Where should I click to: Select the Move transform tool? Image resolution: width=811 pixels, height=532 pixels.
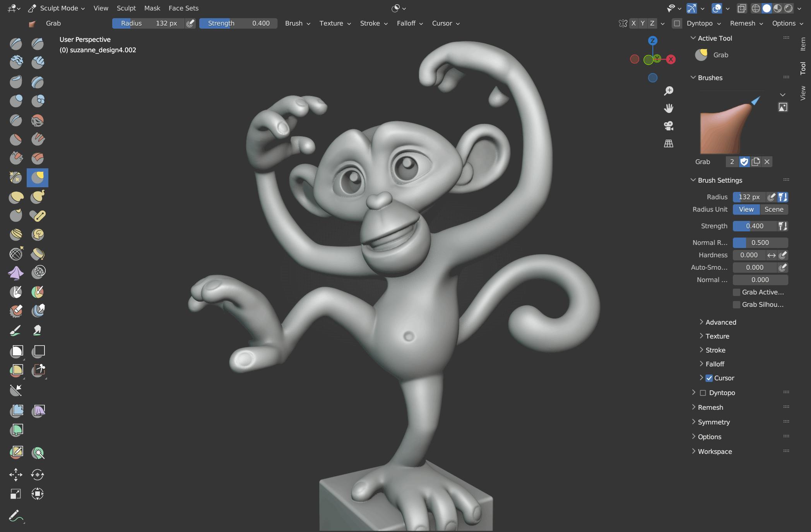[x=16, y=474]
